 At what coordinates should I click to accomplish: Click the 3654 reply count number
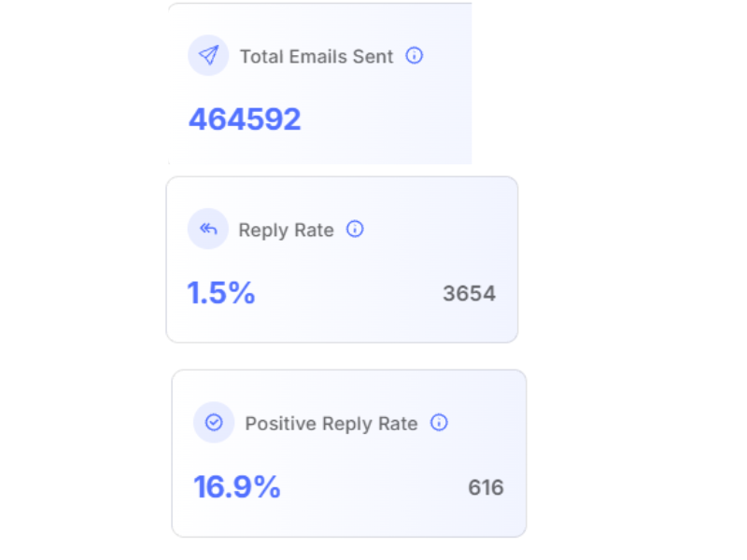[x=470, y=293]
